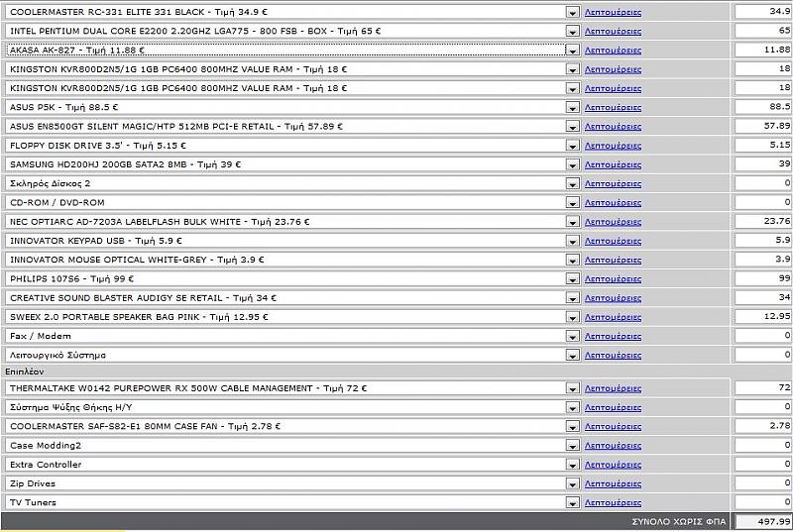The width and height of the screenshot is (793, 532).
Task: Open the Extra Controller dropdown
Action: tap(572, 465)
